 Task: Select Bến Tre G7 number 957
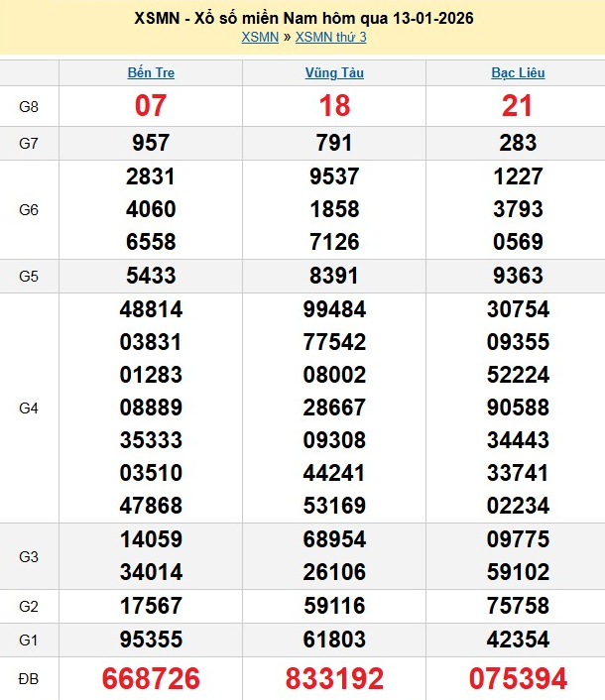(151, 143)
